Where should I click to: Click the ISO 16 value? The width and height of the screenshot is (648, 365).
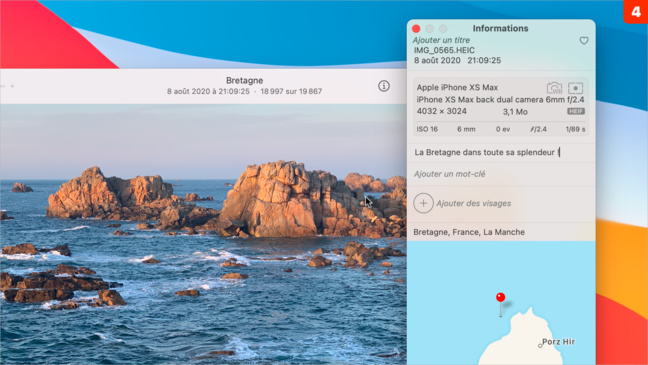[427, 129]
